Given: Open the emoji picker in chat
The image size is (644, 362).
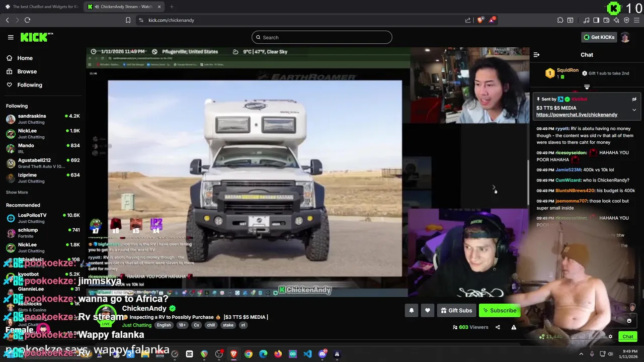Looking at the screenshot, I should (x=629, y=321).
